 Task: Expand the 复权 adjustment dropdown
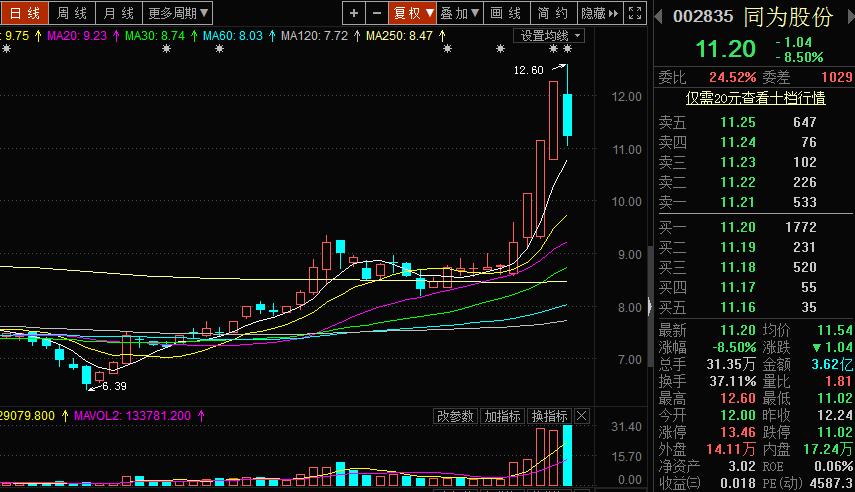click(412, 13)
